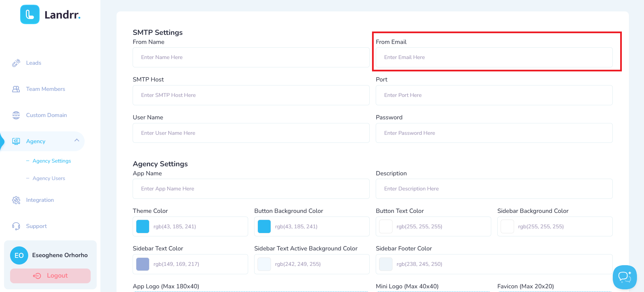Click Theme Color rgb value text
The height and width of the screenshot is (292, 644).
point(175,227)
